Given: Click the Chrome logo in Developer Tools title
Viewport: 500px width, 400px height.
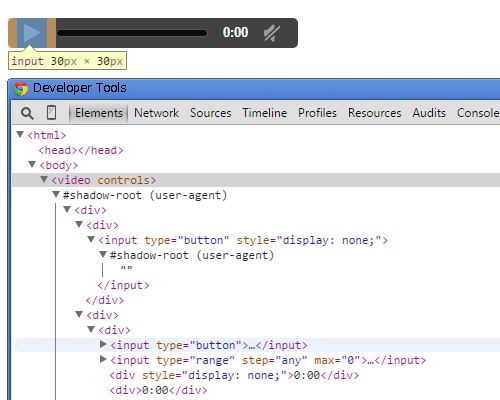Looking at the screenshot, I should click(x=21, y=89).
